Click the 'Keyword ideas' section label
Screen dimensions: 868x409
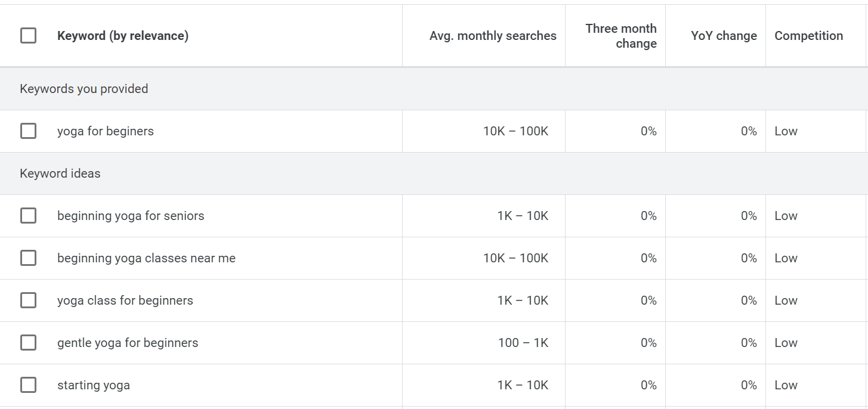point(60,173)
